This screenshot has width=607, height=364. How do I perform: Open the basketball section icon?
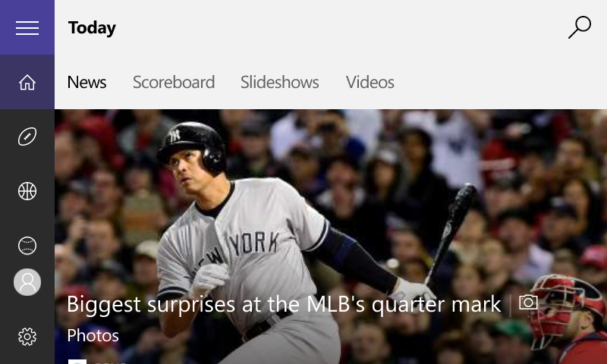27,191
